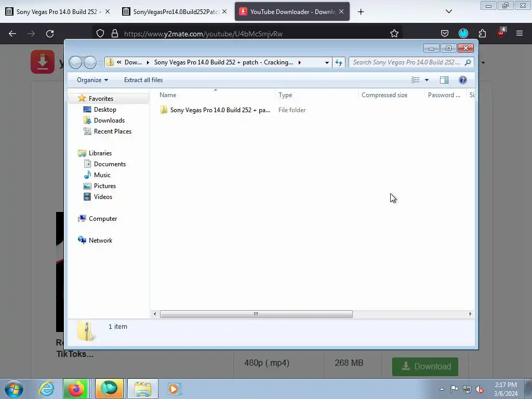Select the Favorites header in navigation pane
Viewport: 532px width, 399px height.
tap(101, 98)
